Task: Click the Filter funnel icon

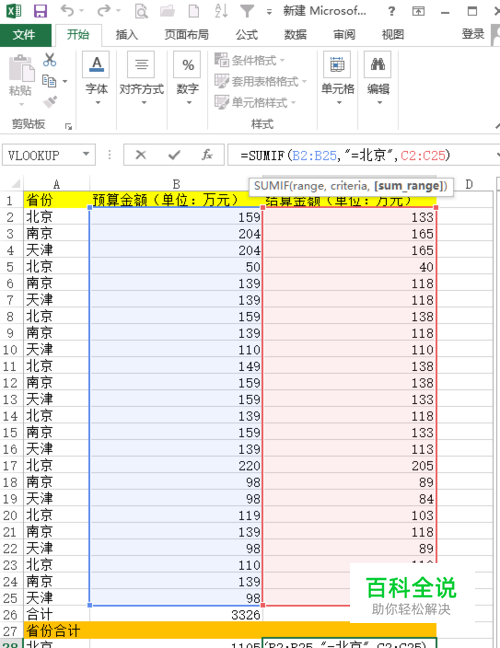Action: tap(247, 11)
